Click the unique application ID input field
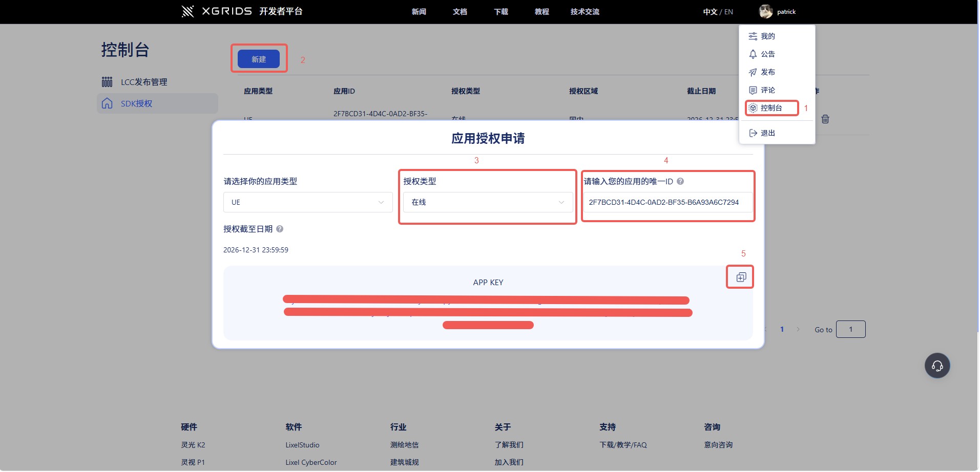Image resolution: width=980 pixels, height=472 pixels. (x=668, y=202)
